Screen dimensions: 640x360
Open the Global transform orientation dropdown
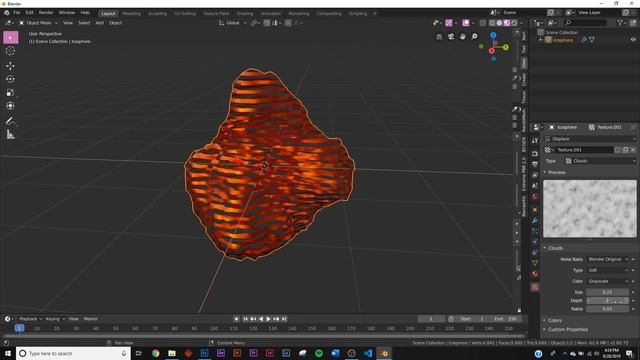[x=233, y=23]
